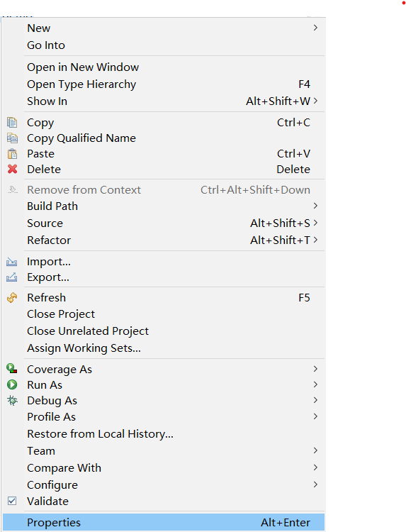406x532 pixels.
Task: Toggle the Validate checkbox
Action: point(12,501)
